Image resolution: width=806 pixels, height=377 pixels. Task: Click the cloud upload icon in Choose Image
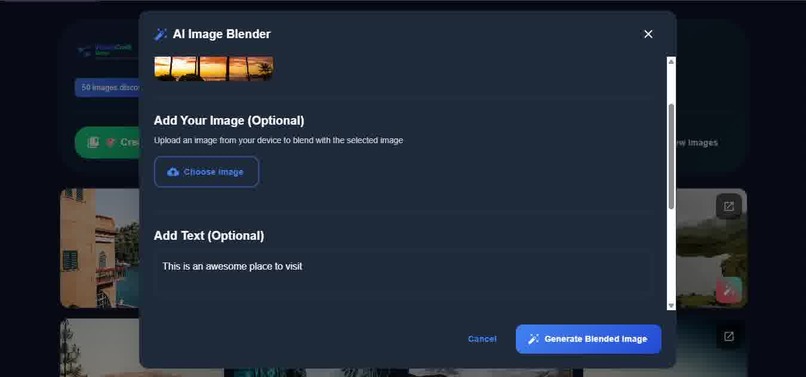tap(173, 172)
